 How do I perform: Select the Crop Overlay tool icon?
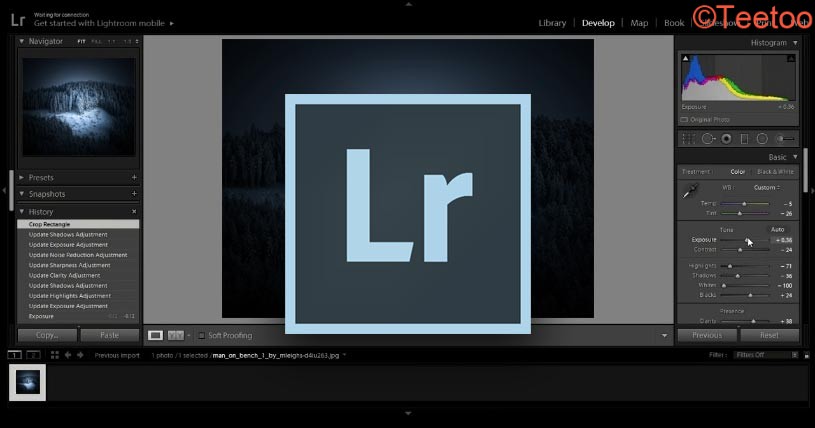coord(688,139)
